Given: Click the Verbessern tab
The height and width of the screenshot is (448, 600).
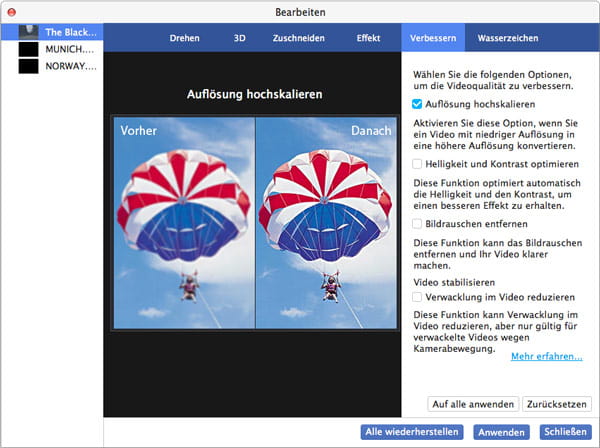Looking at the screenshot, I should [x=434, y=38].
